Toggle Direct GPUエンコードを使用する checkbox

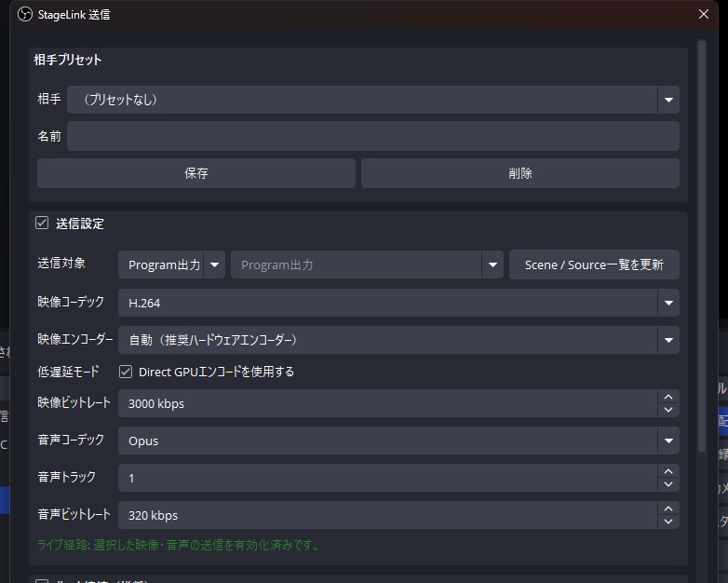pos(126,372)
